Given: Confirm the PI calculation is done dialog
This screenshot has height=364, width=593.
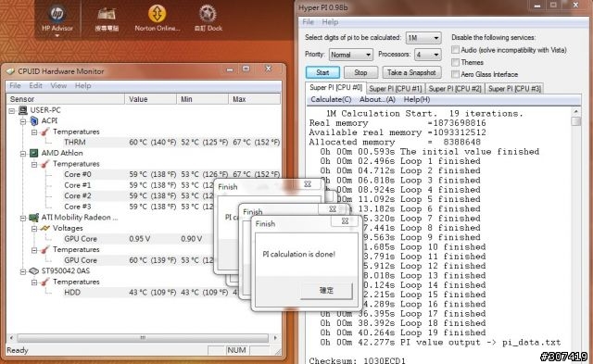Looking at the screenshot, I should tap(326, 290).
